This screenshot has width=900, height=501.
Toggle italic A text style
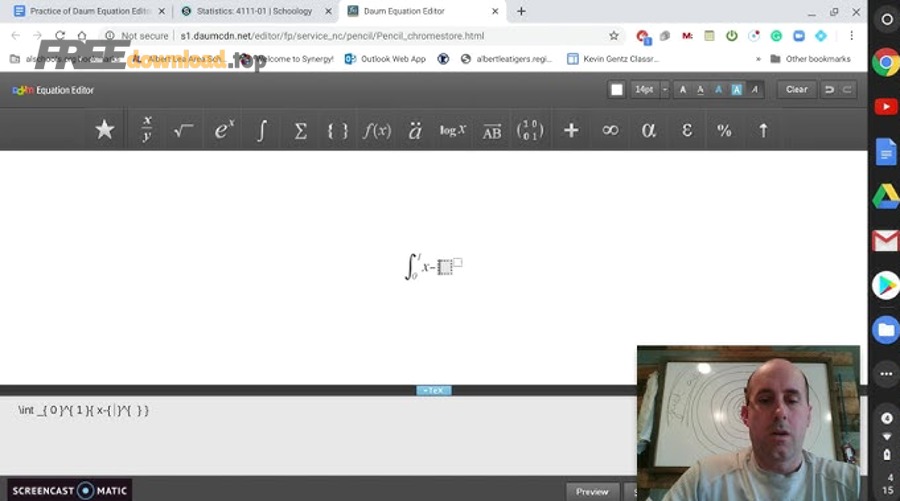pyautogui.click(x=754, y=90)
